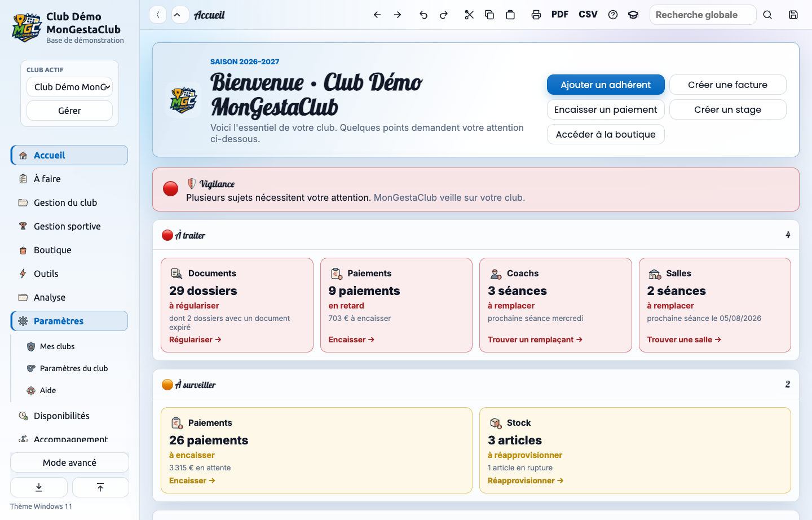This screenshot has width=812, height=520.
Task: Open Outils in the sidebar
Action: [69, 274]
